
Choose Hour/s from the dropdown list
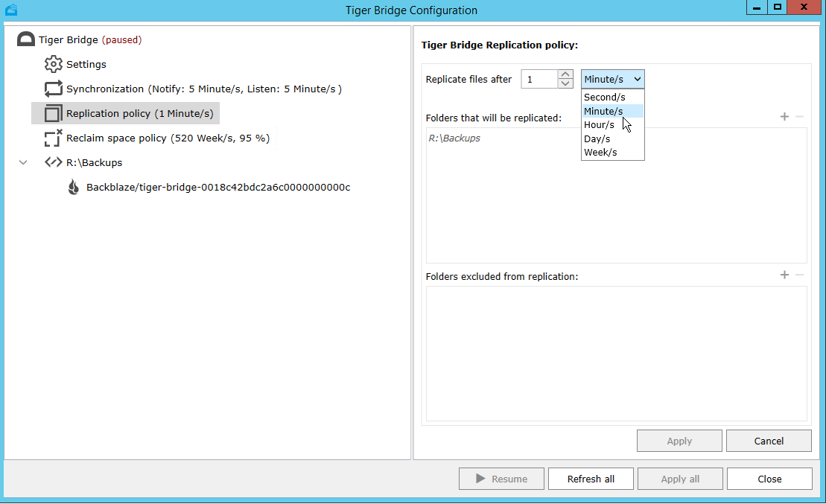pyautogui.click(x=613, y=125)
